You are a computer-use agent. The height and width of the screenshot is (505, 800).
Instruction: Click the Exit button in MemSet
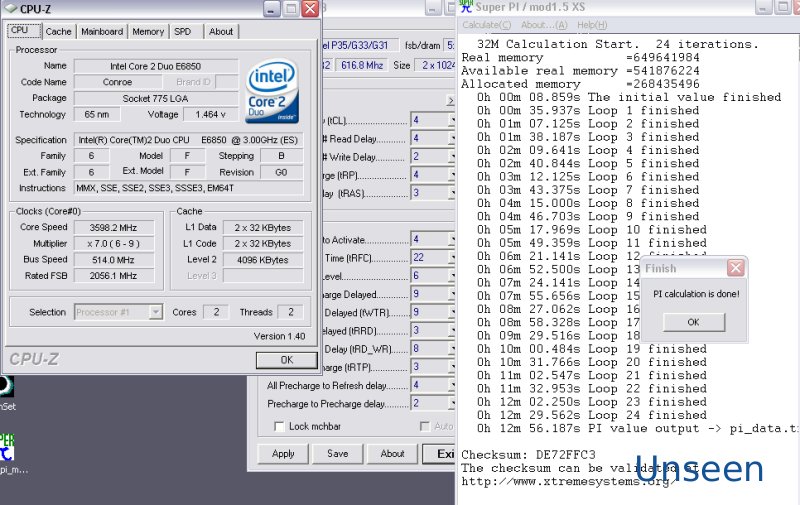440,453
